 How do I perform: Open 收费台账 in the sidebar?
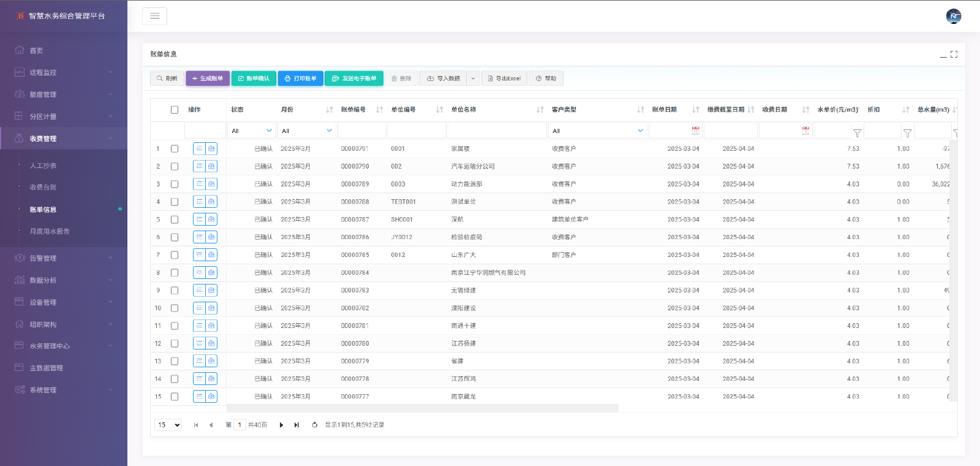tap(43, 188)
